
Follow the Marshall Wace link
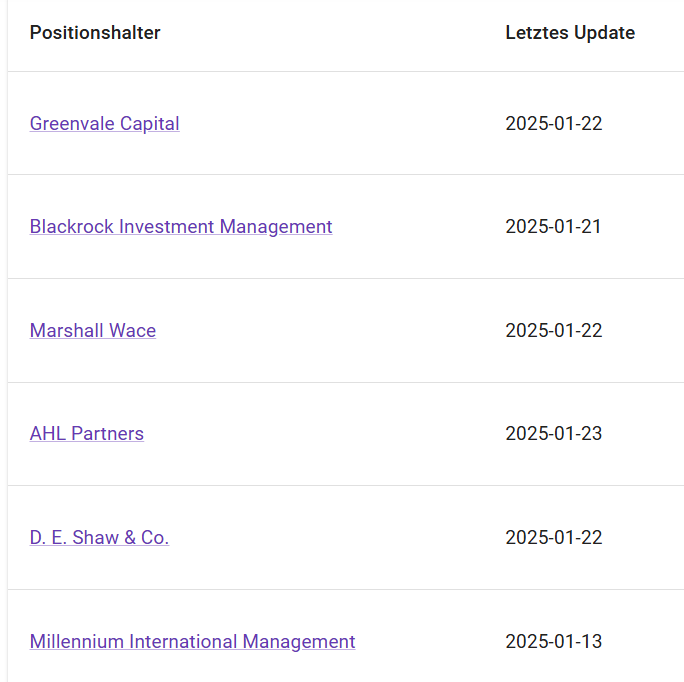point(92,331)
